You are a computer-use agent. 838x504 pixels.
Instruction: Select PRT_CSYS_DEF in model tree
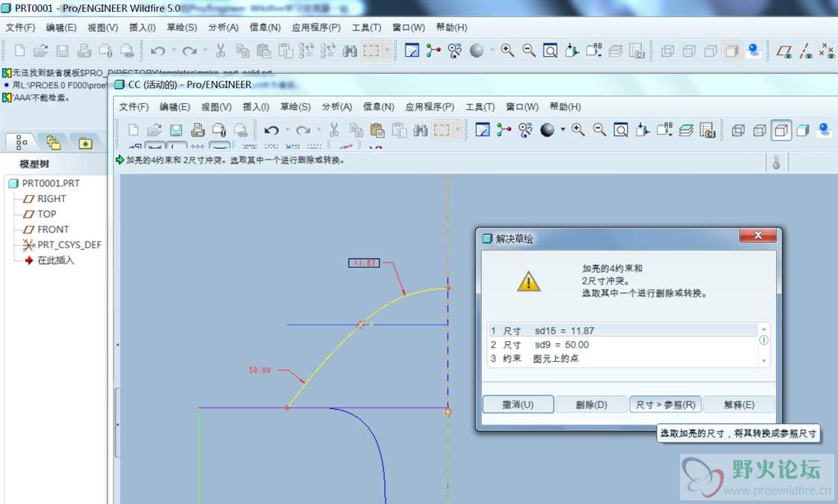point(62,245)
